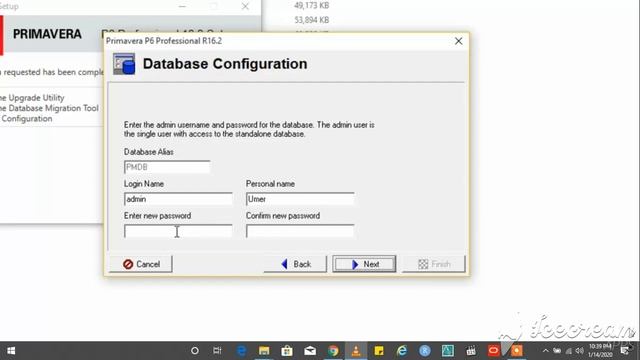Open the volume control in system tray
Image resolution: width=640 pixels, height=360 pixels.
(x=580, y=351)
